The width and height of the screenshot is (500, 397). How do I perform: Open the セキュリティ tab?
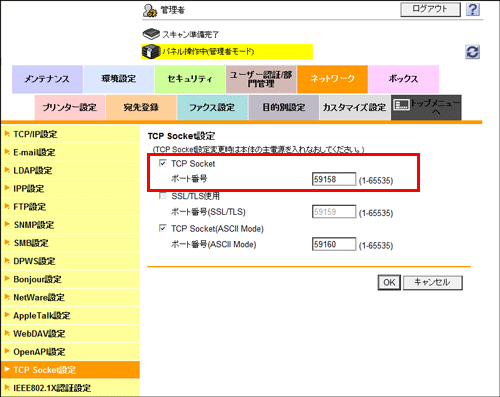[190, 79]
